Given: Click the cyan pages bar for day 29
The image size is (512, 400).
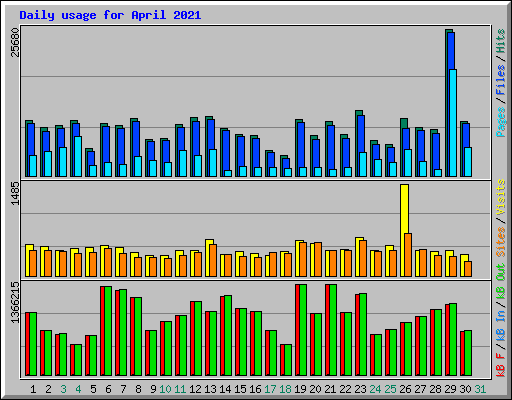Looking at the screenshot, I should [453, 123].
